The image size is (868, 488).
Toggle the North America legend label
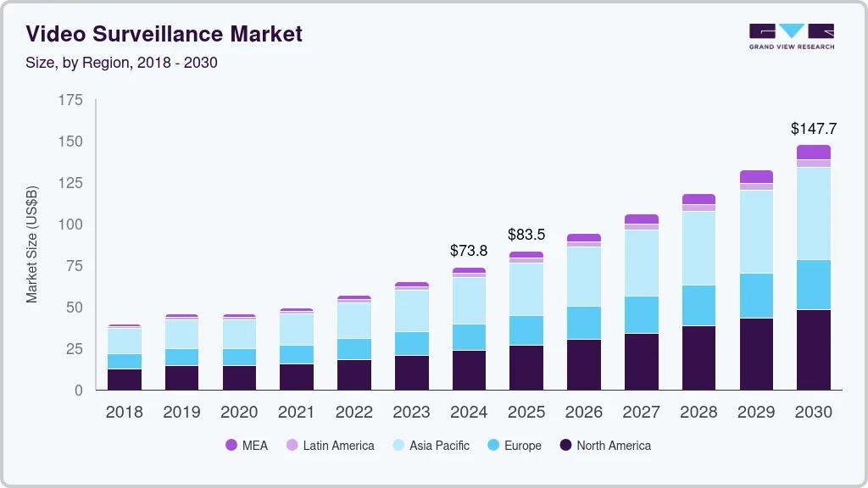point(614,446)
